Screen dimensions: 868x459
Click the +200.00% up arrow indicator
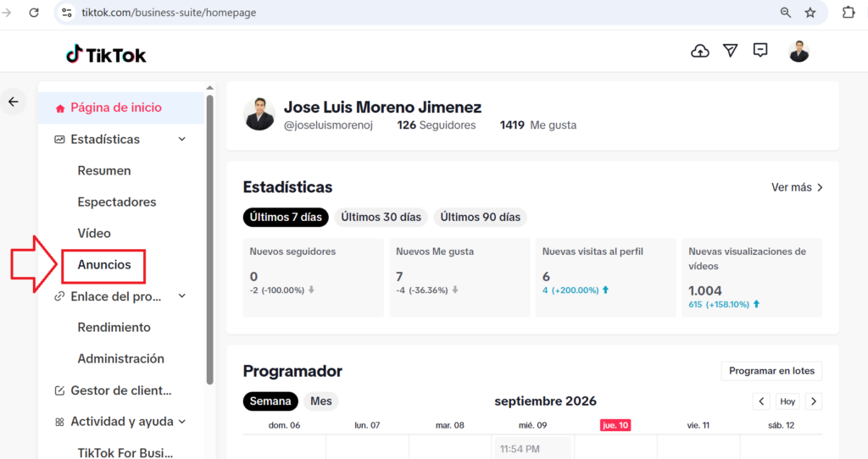click(x=605, y=290)
